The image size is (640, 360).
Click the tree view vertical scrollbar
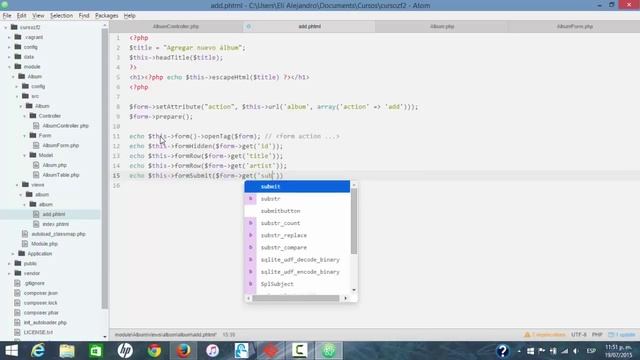(105, 168)
